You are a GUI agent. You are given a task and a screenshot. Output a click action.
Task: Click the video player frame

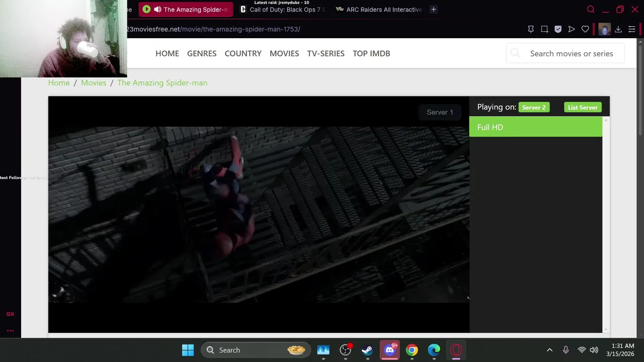259,215
